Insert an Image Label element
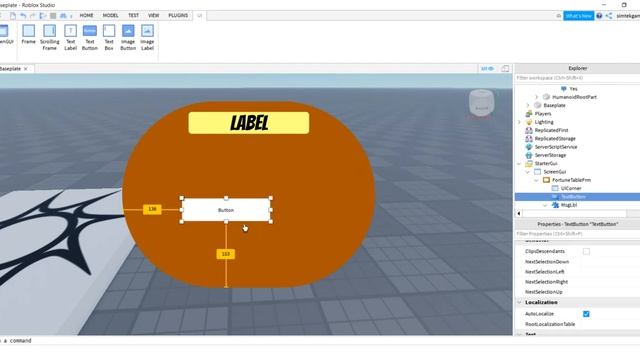 pyautogui.click(x=147, y=37)
